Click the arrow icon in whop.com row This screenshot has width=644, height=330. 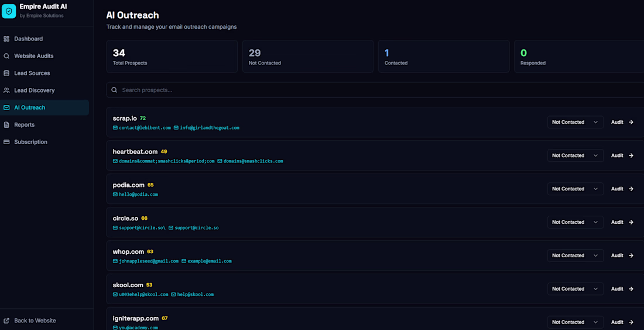point(631,255)
